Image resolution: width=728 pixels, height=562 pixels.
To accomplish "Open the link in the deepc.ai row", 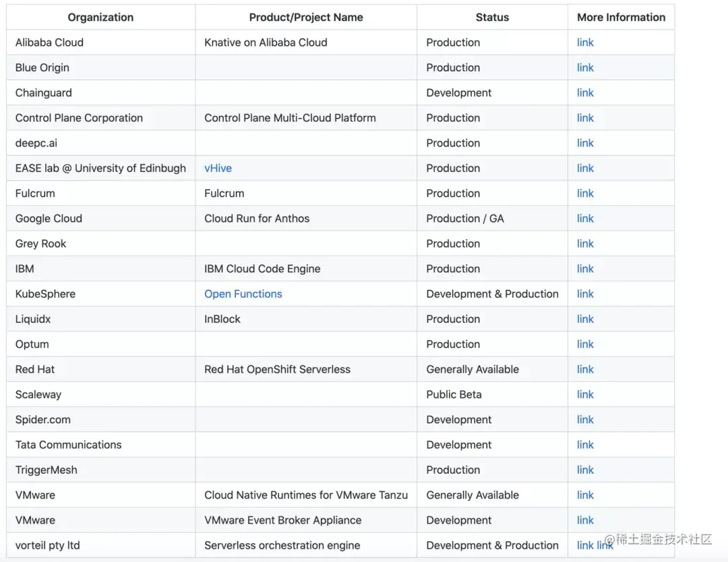I will click(x=585, y=143).
